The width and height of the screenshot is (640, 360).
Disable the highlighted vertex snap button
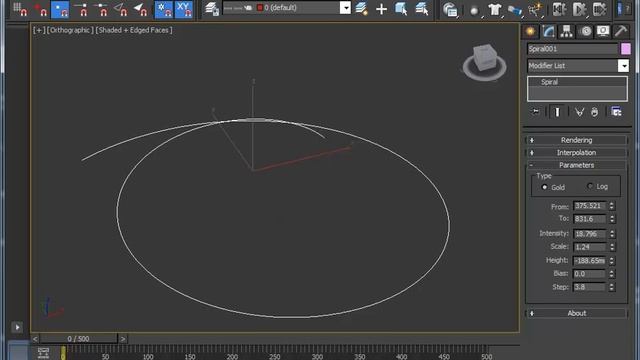60,9
